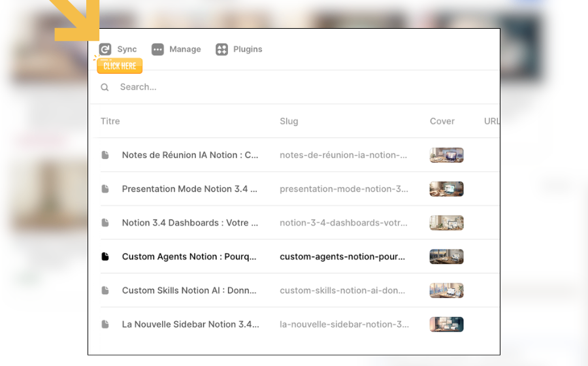
Task: Click the search magnifier icon
Action: [x=105, y=88]
